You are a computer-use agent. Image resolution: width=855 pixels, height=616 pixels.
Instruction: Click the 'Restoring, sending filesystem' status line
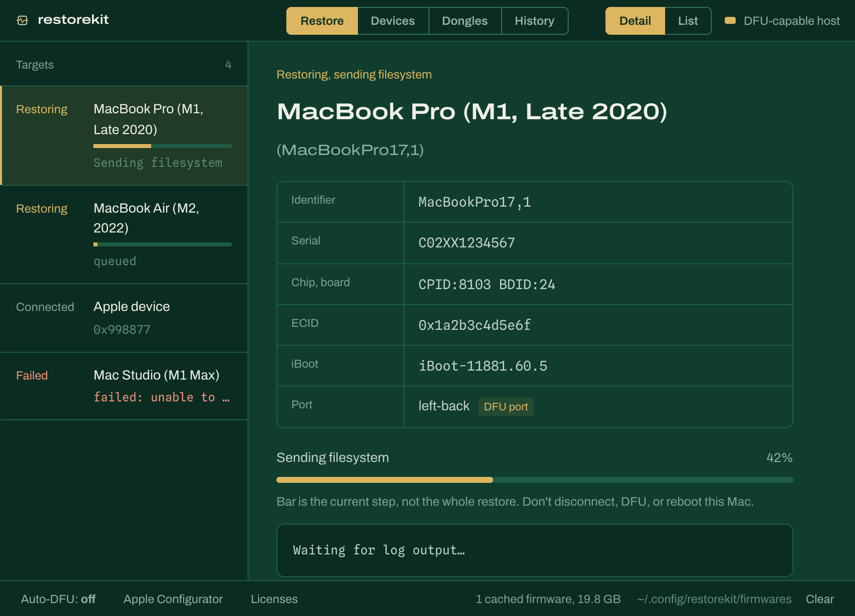(354, 75)
